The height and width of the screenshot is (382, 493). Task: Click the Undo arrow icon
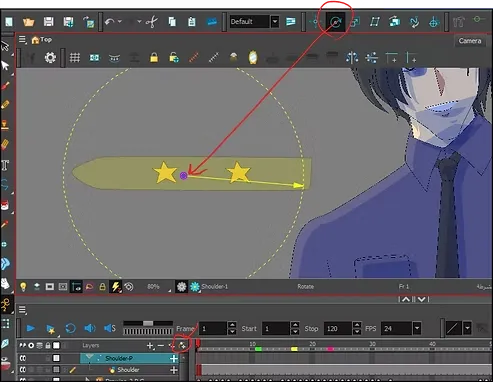[x=109, y=22]
